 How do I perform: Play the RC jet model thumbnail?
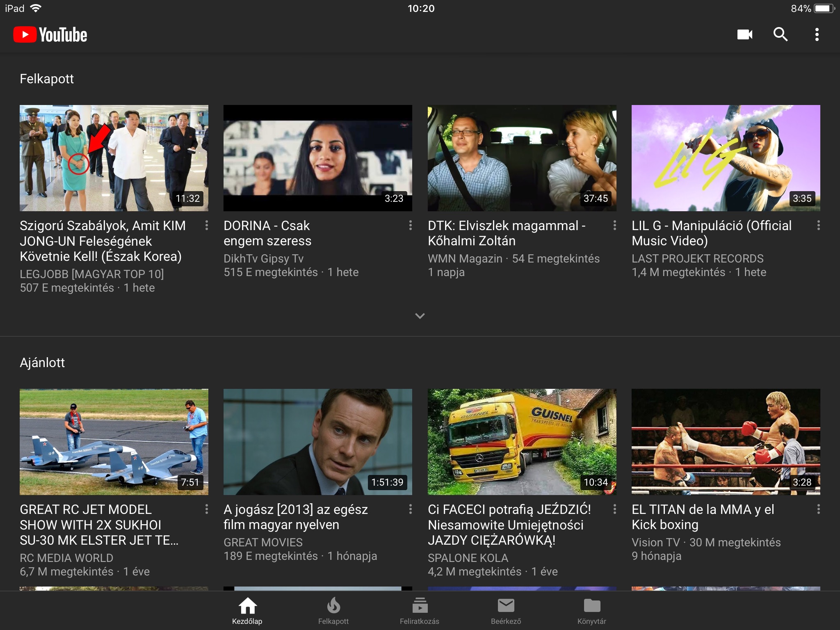tap(114, 442)
